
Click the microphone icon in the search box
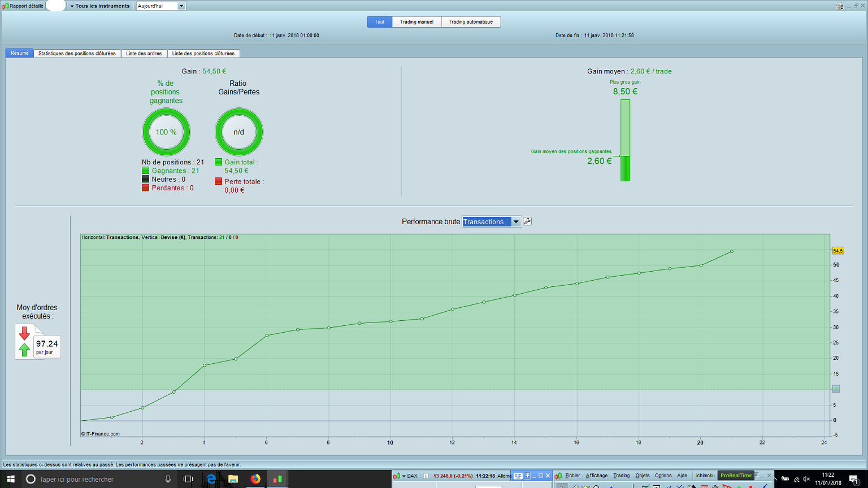click(x=168, y=479)
